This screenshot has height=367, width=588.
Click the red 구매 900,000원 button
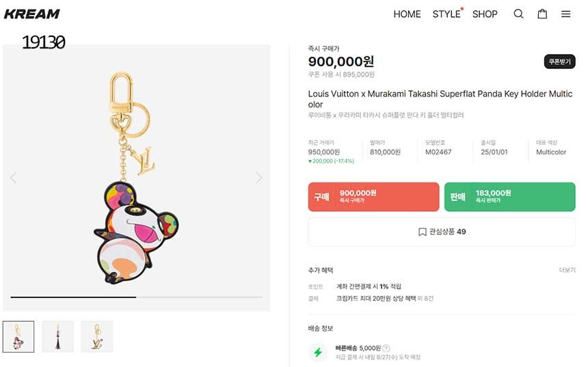pos(373,197)
